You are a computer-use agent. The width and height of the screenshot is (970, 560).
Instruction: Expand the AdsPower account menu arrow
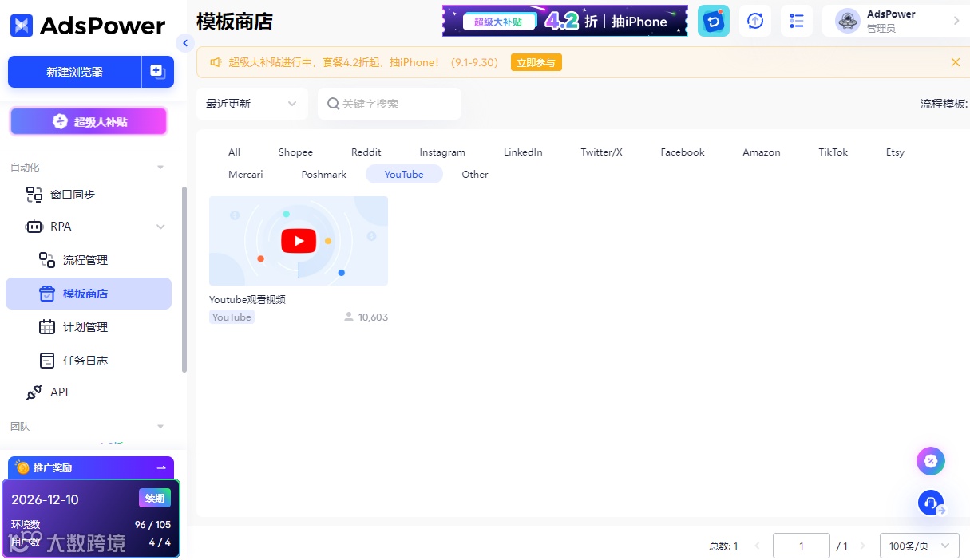click(956, 21)
